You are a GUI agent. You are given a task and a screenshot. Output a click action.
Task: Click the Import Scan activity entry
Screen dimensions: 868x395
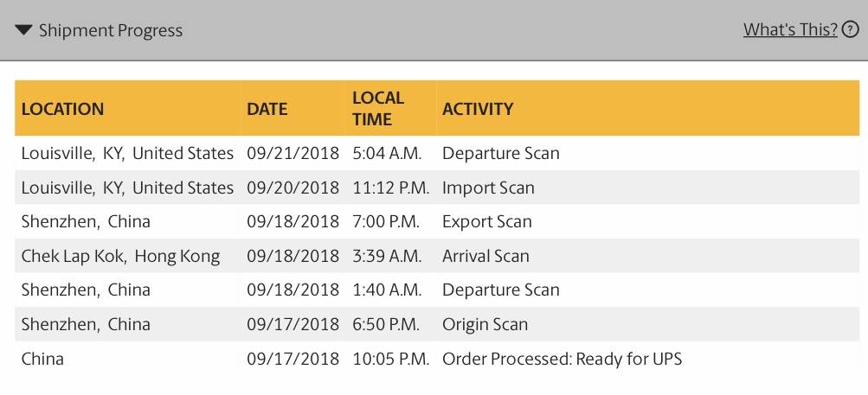[x=488, y=188]
